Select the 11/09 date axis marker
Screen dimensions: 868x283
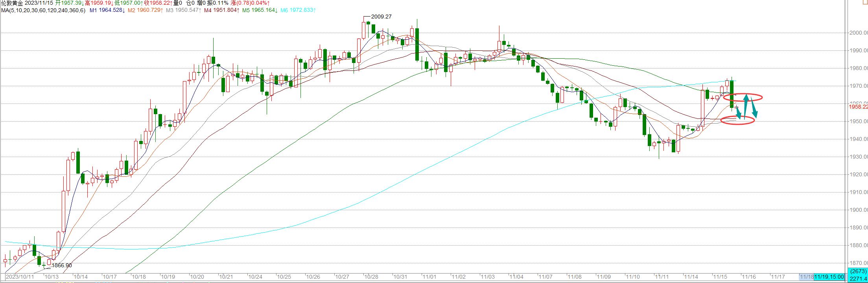coord(604,277)
